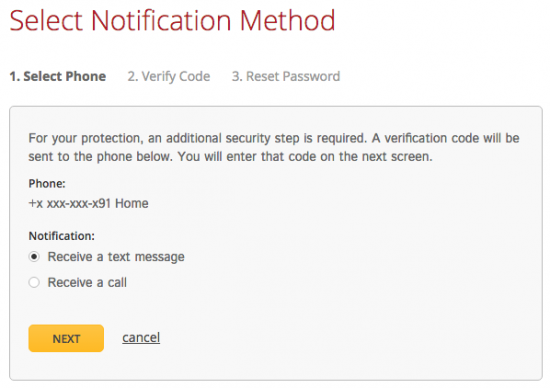Click the "A verification code will be" text
This screenshot has height=388, width=550.
[x=445, y=138]
